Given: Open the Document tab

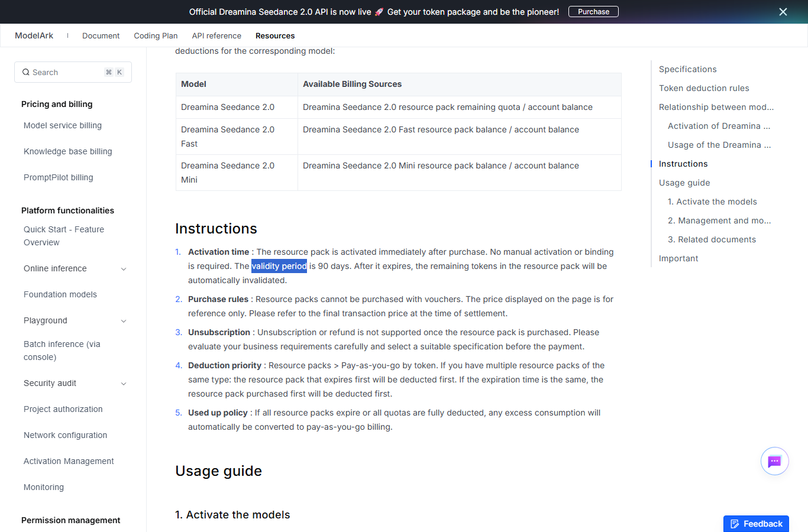Looking at the screenshot, I should (101, 35).
